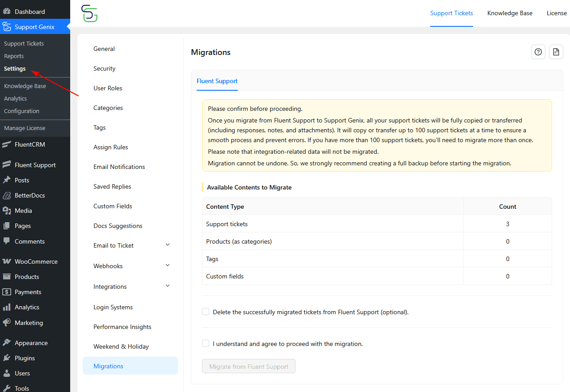Image resolution: width=570 pixels, height=392 pixels.
Task: Check I understand and agree checkbox
Action: (206, 343)
